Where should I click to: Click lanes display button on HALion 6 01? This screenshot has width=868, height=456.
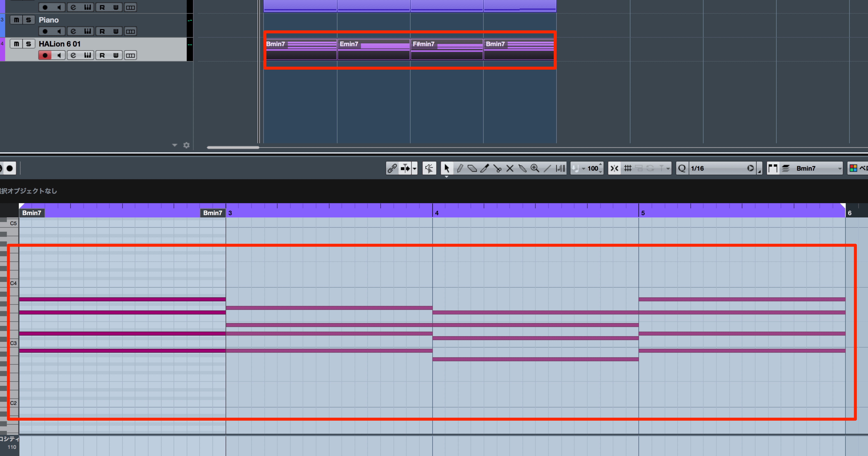point(130,55)
